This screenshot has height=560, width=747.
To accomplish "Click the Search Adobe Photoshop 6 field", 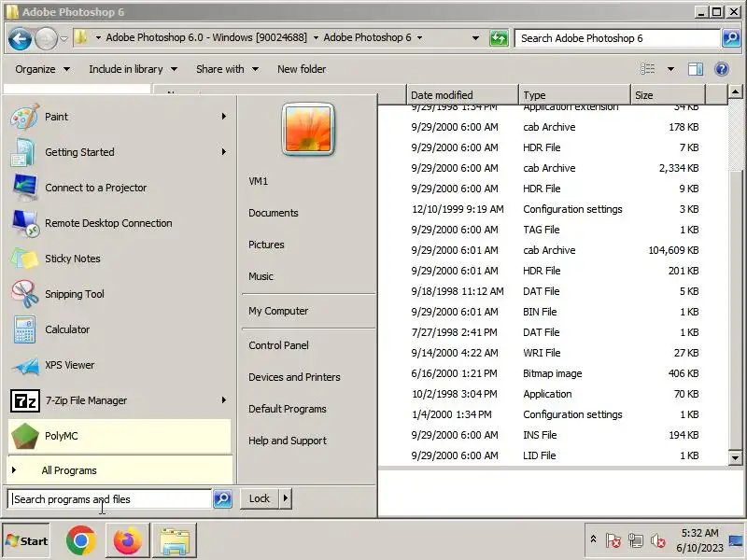I will click(617, 38).
